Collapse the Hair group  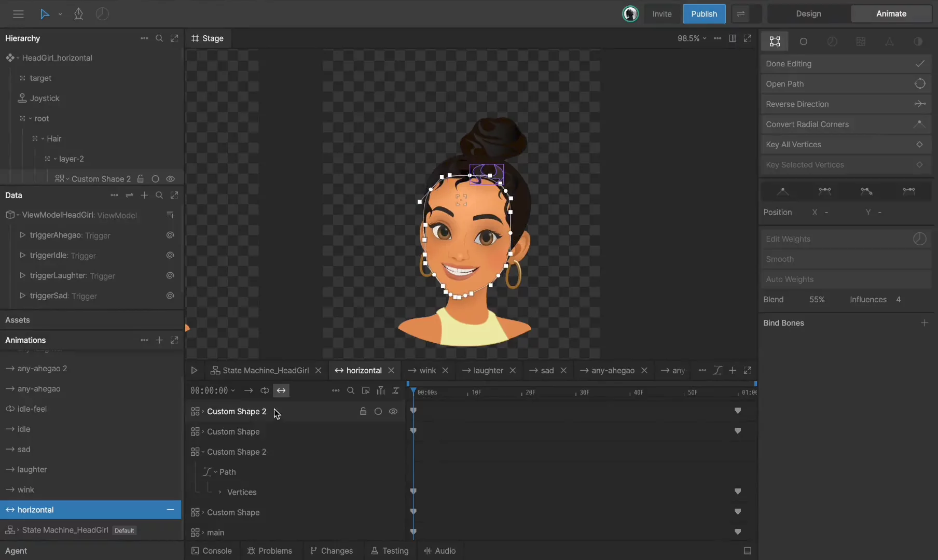(x=43, y=139)
